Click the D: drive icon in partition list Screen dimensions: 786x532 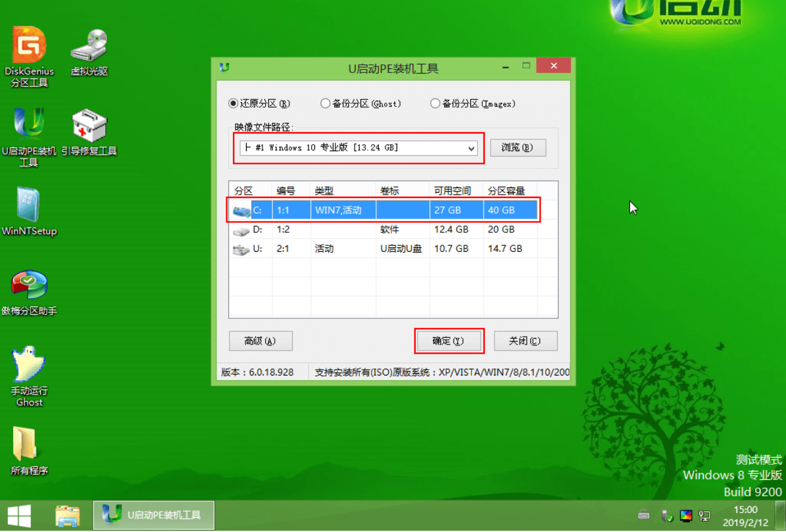[x=241, y=230]
